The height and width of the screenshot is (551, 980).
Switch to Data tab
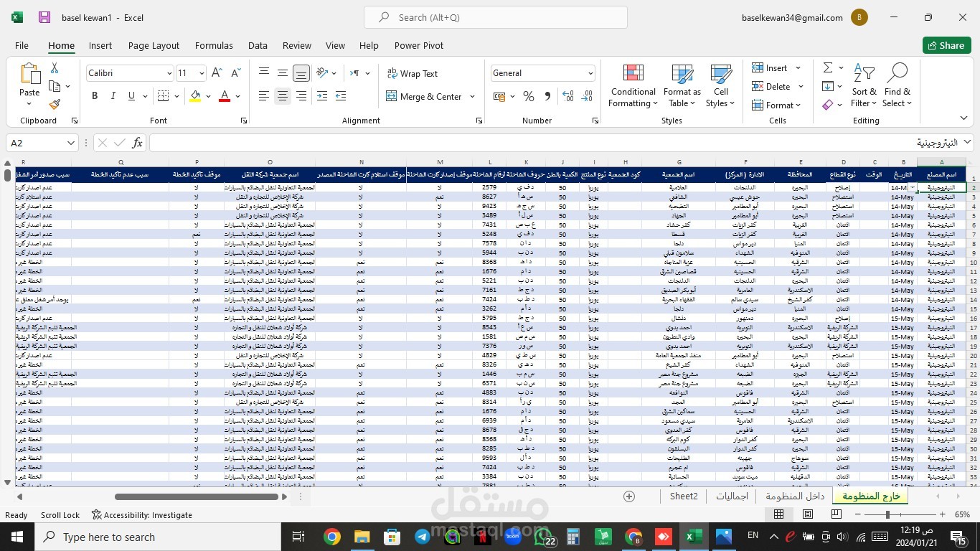pos(258,45)
